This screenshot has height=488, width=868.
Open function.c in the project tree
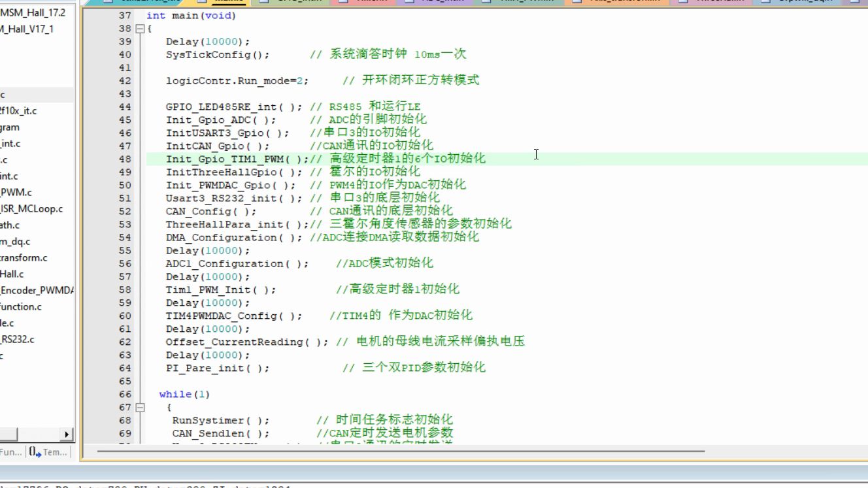click(x=21, y=307)
